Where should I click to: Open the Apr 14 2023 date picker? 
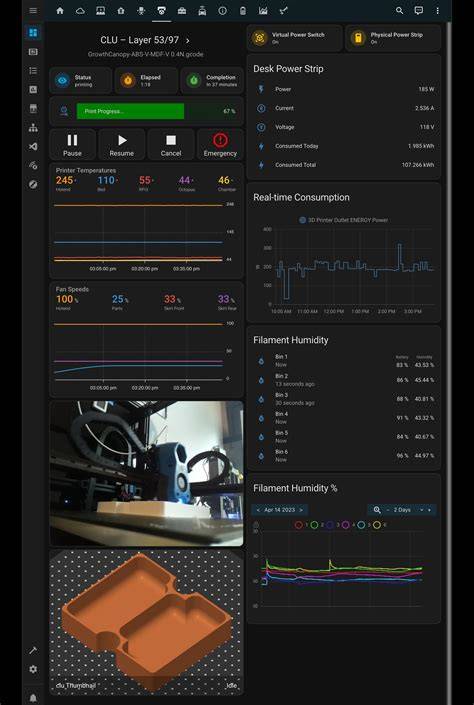279,510
